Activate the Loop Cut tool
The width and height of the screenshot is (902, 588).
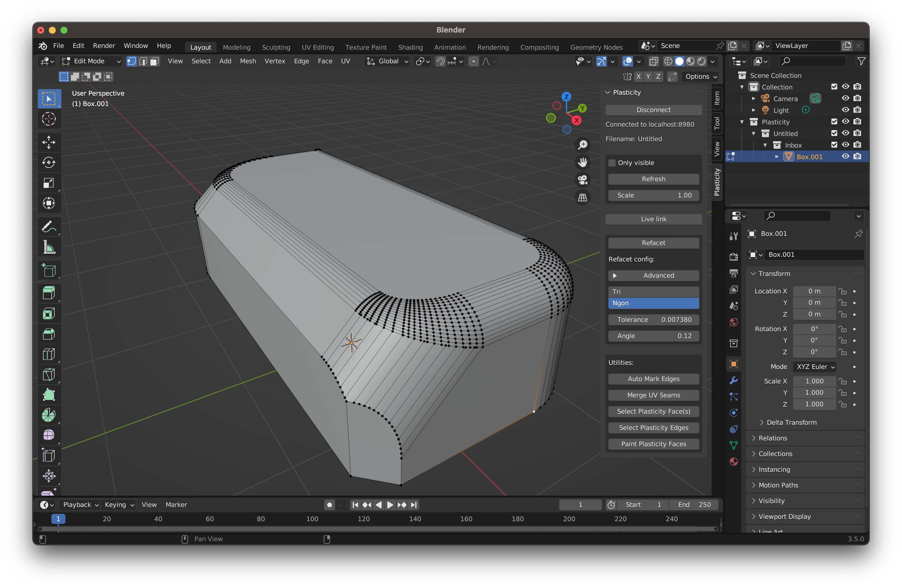point(49,354)
